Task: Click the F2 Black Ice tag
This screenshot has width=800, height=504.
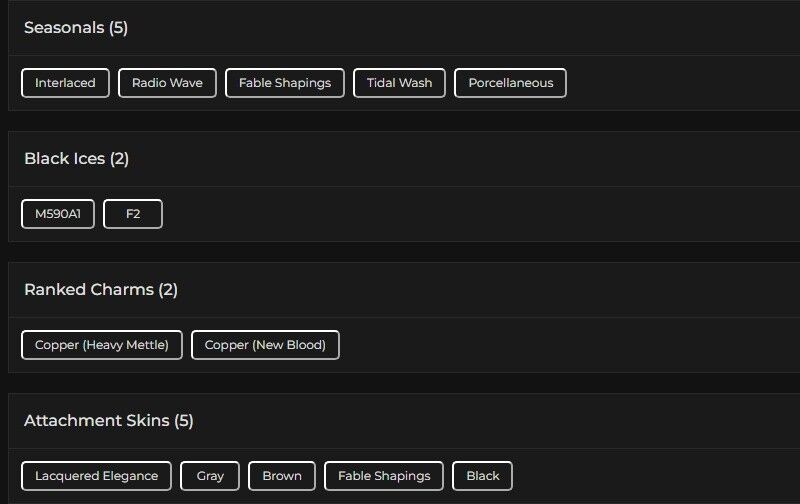Action: [133, 214]
